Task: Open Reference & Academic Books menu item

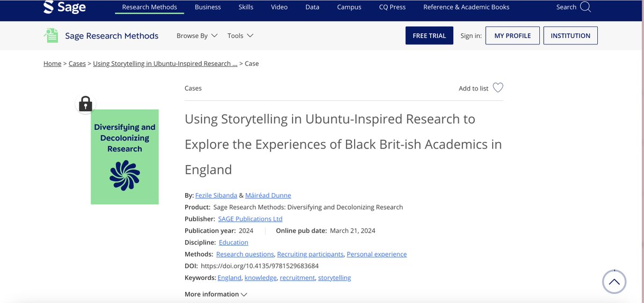Action: tap(466, 7)
